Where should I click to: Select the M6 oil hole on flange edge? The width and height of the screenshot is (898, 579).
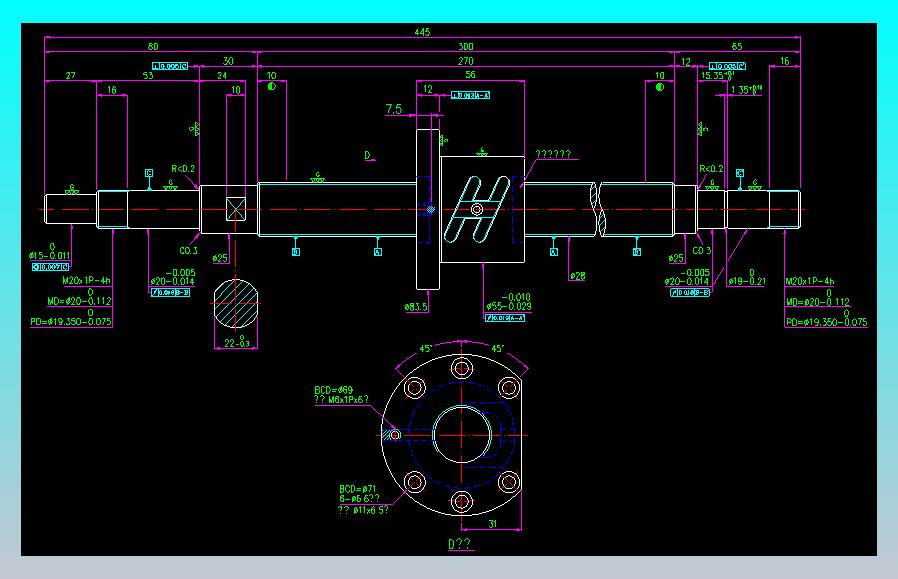(394, 435)
